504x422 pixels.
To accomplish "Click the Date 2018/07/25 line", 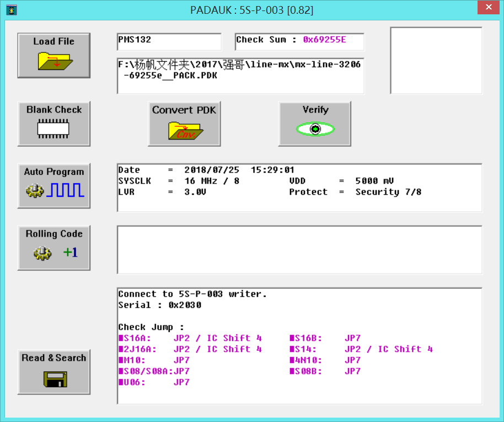I will [206, 170].
